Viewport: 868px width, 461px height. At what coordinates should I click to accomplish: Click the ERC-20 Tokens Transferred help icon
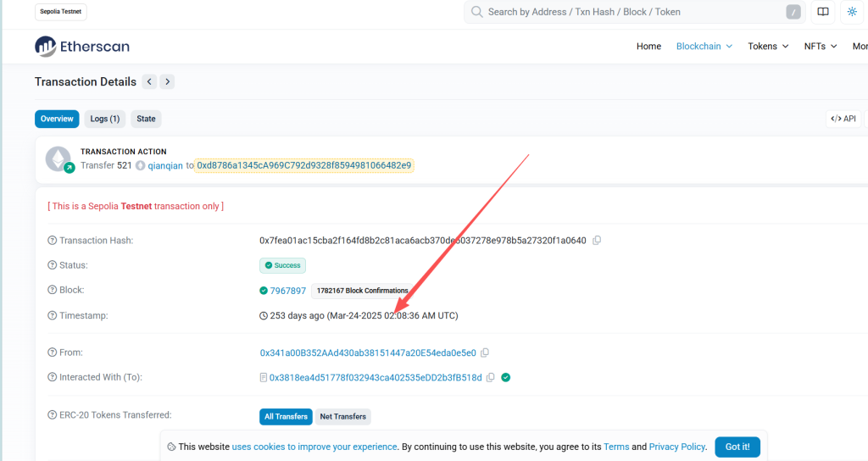[x=52, y=415]
